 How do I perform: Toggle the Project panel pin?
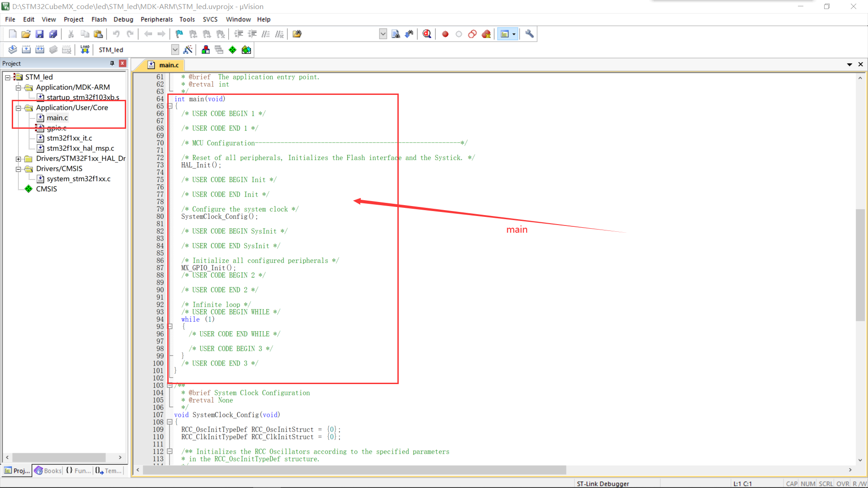point(112,63)
